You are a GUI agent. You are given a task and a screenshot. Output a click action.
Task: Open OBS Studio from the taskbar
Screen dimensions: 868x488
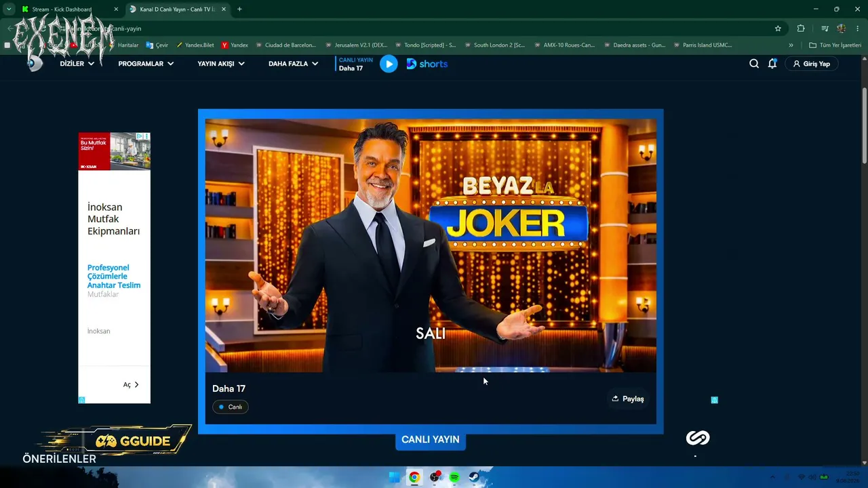pos(435,477)
